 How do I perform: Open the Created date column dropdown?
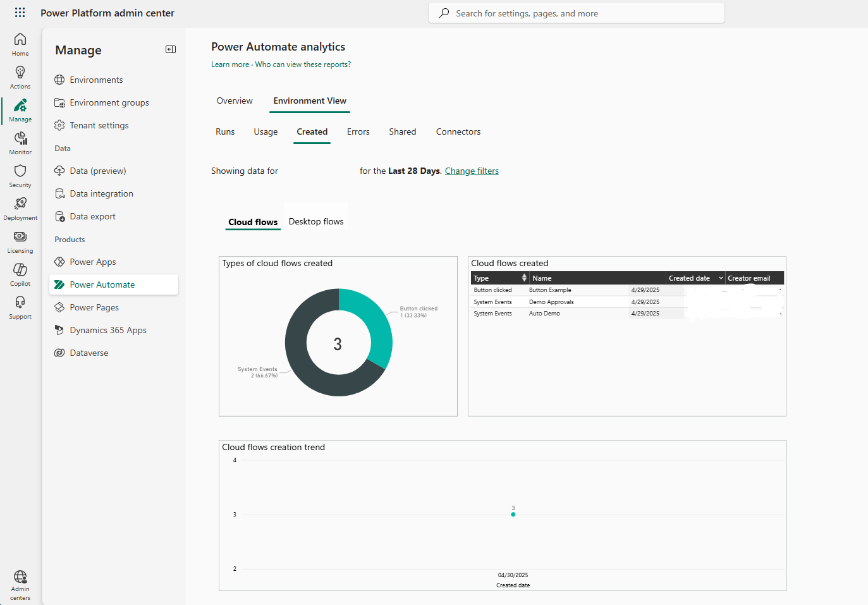coord(721,278)
